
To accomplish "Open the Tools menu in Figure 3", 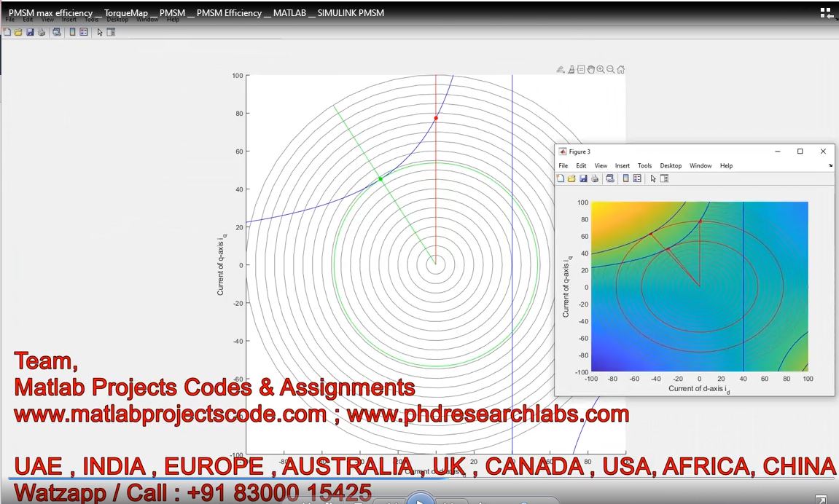I will tap(644, 166).
